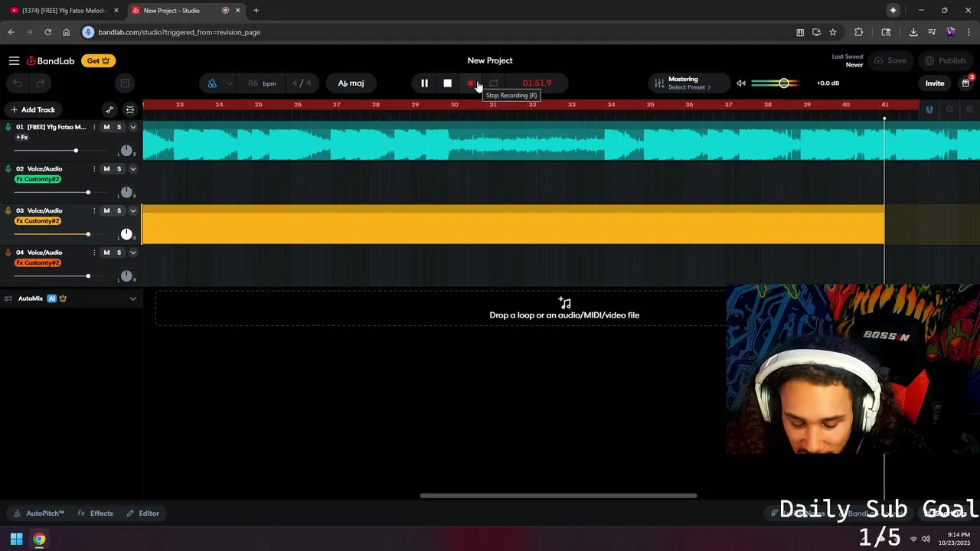Click the Publish button
The height and width of the screenshot is (551, 980).
pos(946,60)
